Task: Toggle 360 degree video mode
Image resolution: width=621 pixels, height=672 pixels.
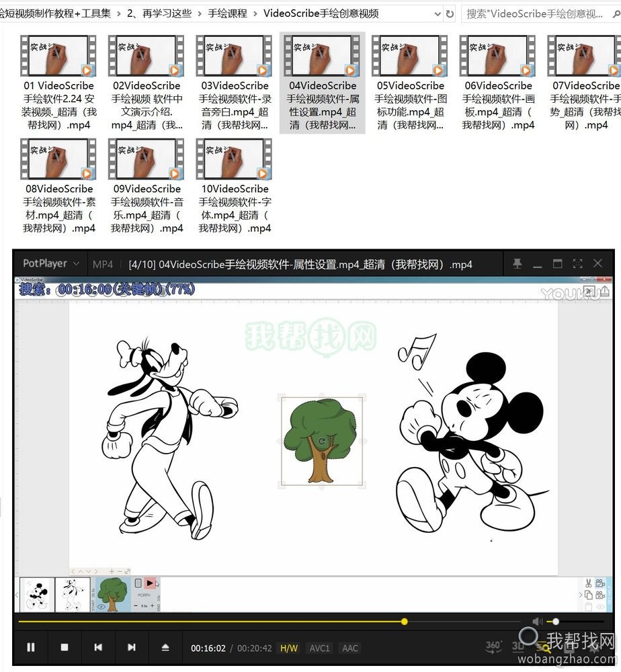Action: (x=493, y=646)
